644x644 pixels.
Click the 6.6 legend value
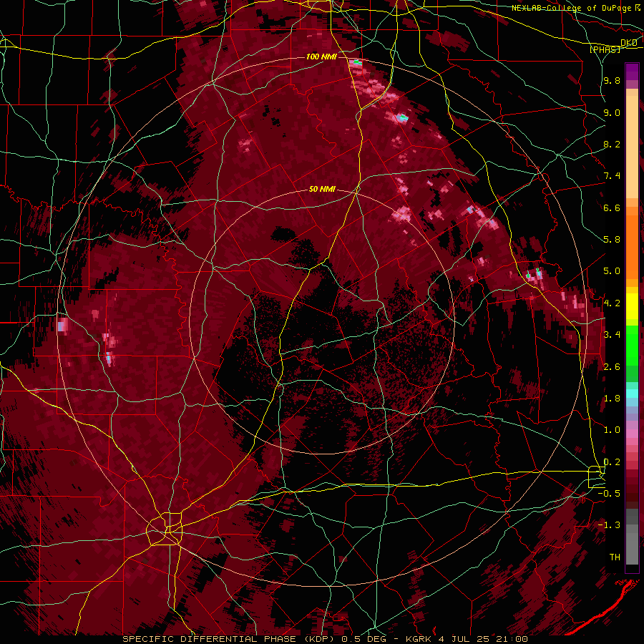tap(612, 208)
